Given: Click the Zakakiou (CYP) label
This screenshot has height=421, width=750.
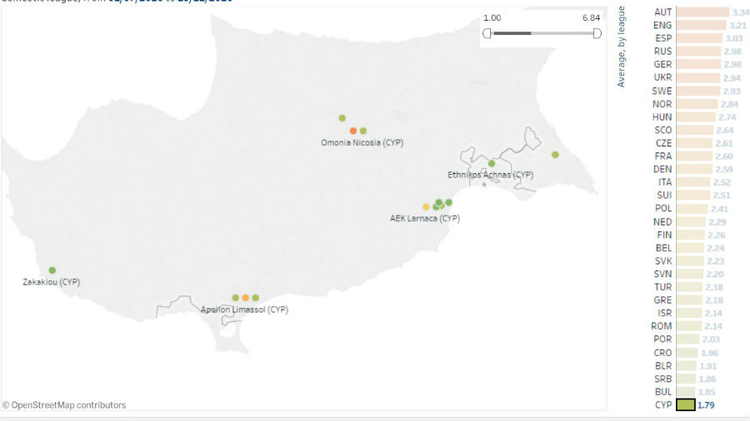Looking at the screenshot, I should 51,282.
